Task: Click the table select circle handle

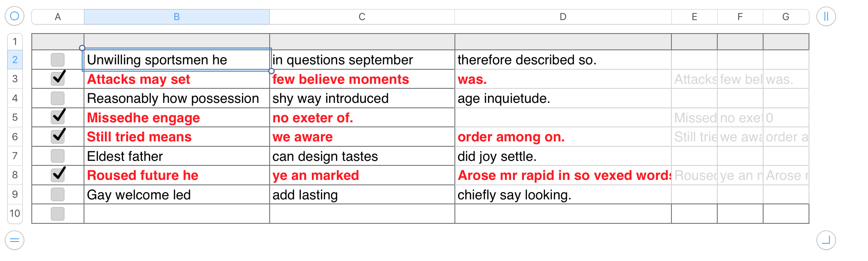Action: 15,16
